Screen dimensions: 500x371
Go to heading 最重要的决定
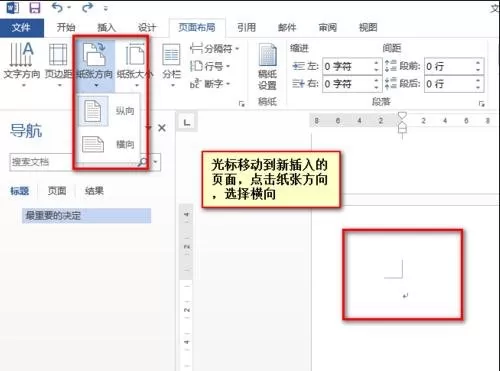pyautogui.click(x=86, y=216)
